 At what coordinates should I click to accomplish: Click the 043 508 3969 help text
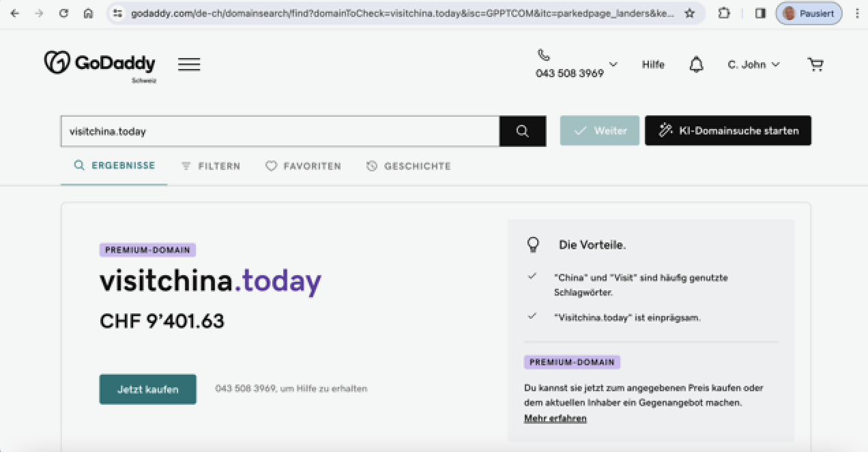[291, 389]
